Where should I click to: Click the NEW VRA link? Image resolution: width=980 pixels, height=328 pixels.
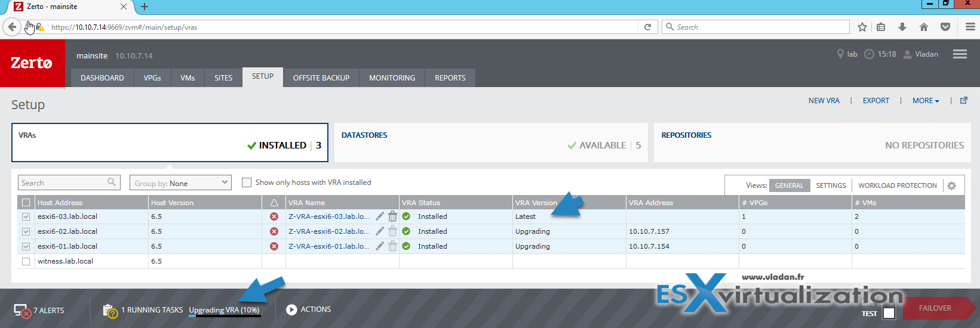824,101
